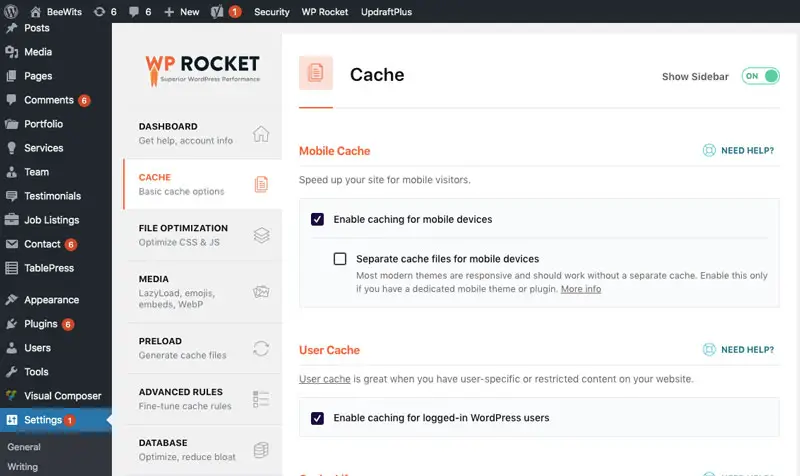
Task: Click the WP Rocket logo
Action: [x=203, y=70]
